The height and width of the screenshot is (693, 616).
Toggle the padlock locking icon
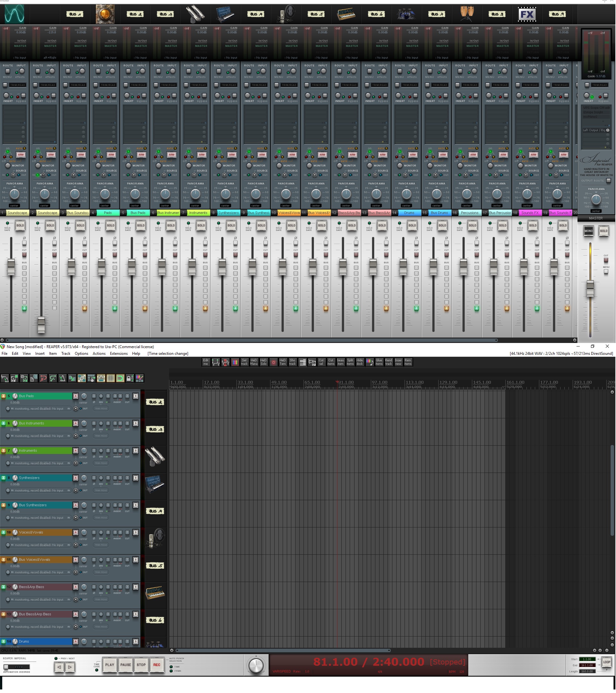[x=130, y=378]
